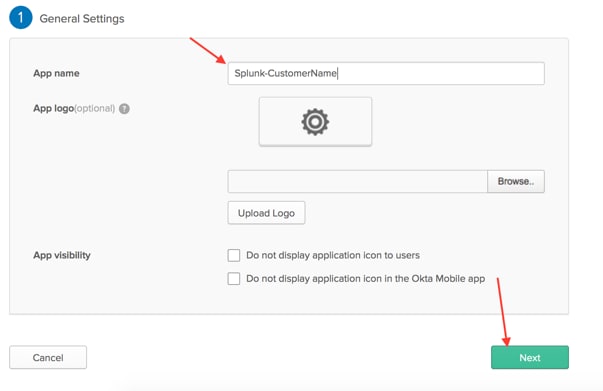Enable Do not display application icon to users
The height and width of the screenshot is (391, 603).
click(234, 255)
